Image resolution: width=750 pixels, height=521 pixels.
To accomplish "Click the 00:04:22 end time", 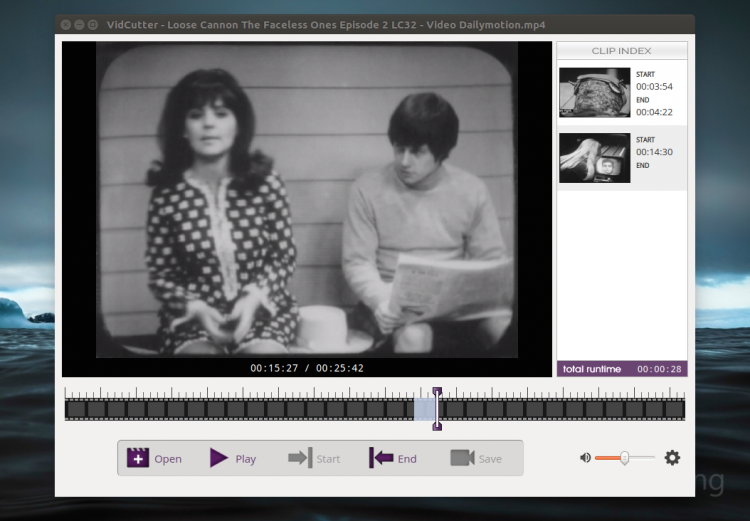I will pos(654,112).
